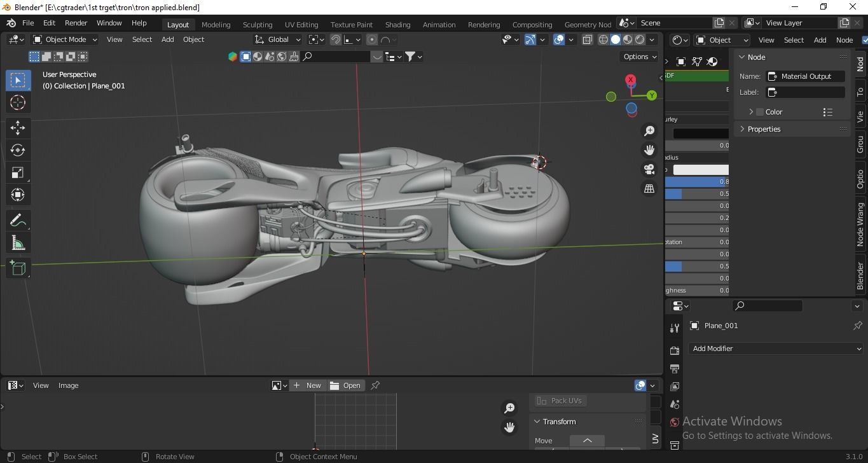Open the shader editor Node menu
The width and height of the screenshot is (868, 463).
coord(844,40)
